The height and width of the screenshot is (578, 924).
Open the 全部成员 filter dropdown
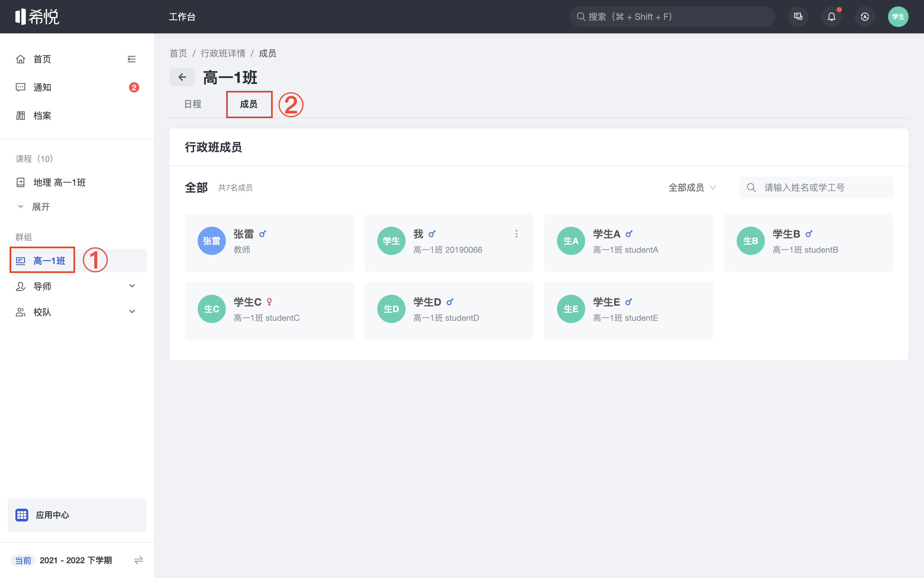[x=692, y=187]
